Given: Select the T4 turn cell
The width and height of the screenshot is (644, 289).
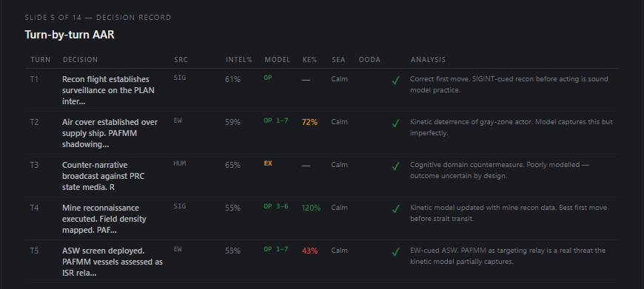Looking at the screenshot, I should [x=35, y=208].
